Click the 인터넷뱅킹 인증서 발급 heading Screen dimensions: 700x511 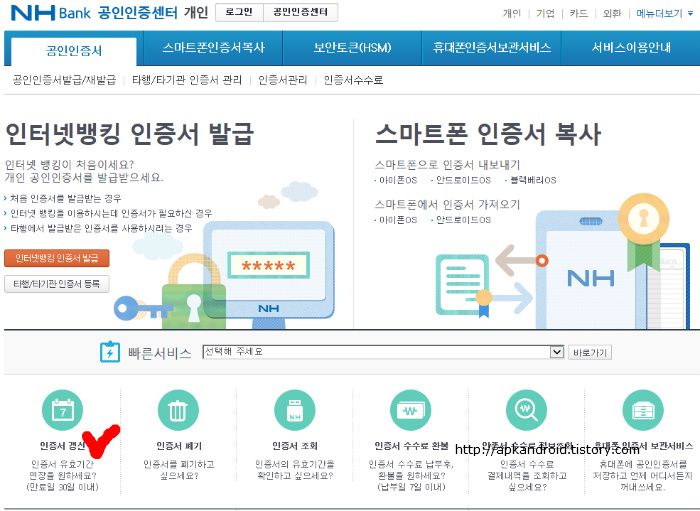point(129,134)
